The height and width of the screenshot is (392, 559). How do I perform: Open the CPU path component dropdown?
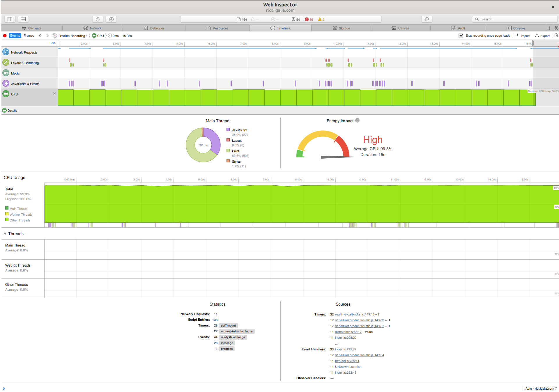coord(98,36)
